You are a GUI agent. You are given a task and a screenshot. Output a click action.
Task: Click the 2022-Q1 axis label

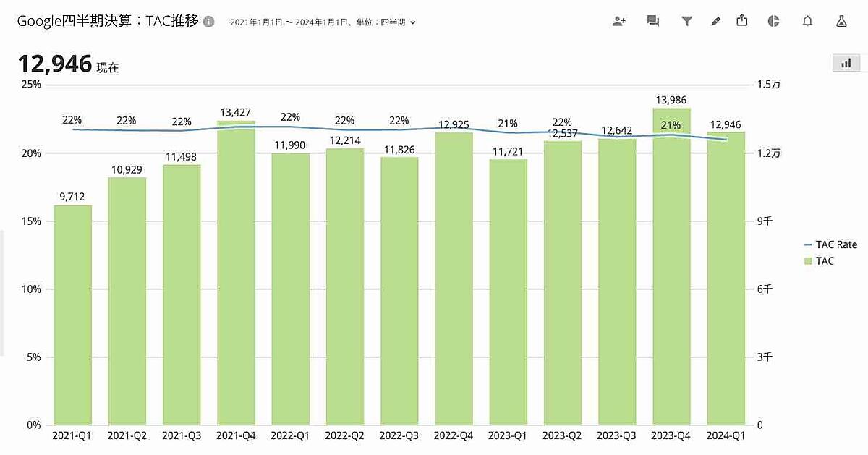click(x=290, y=435)
